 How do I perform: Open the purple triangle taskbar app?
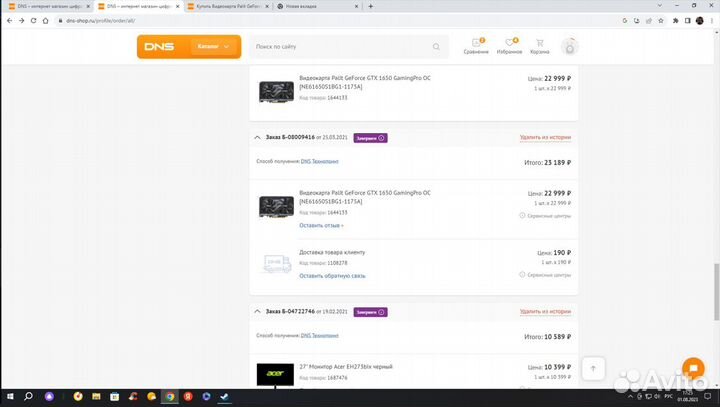(x=50, y=396)
